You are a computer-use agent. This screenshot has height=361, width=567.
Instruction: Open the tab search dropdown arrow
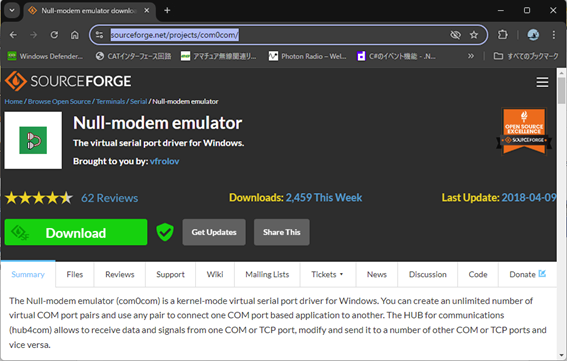tap(12, 10)
